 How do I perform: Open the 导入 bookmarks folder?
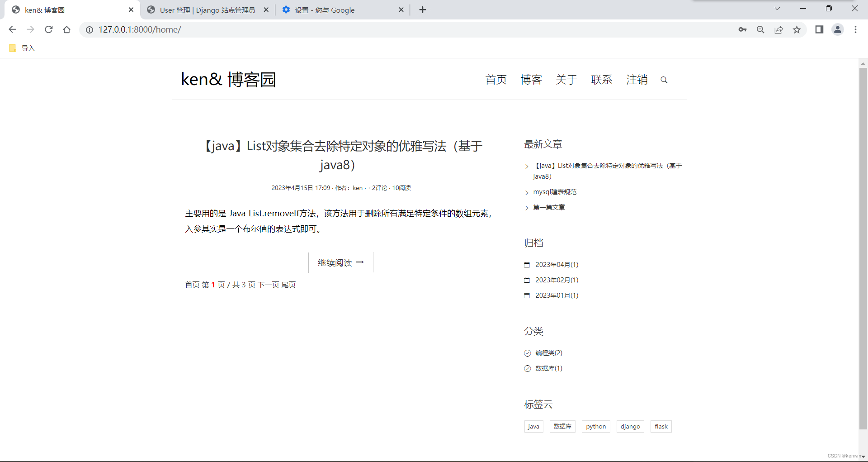click(22, 48)
